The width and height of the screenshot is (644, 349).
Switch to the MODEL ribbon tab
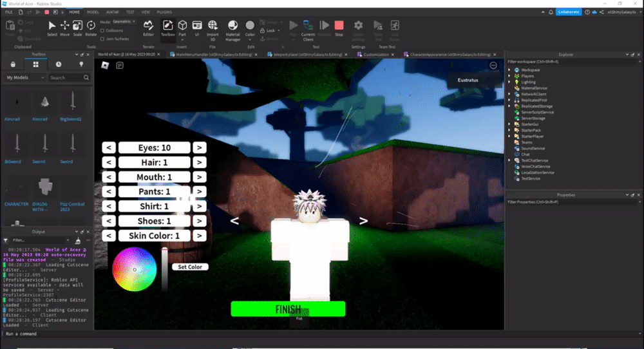(x=93, y=12)
